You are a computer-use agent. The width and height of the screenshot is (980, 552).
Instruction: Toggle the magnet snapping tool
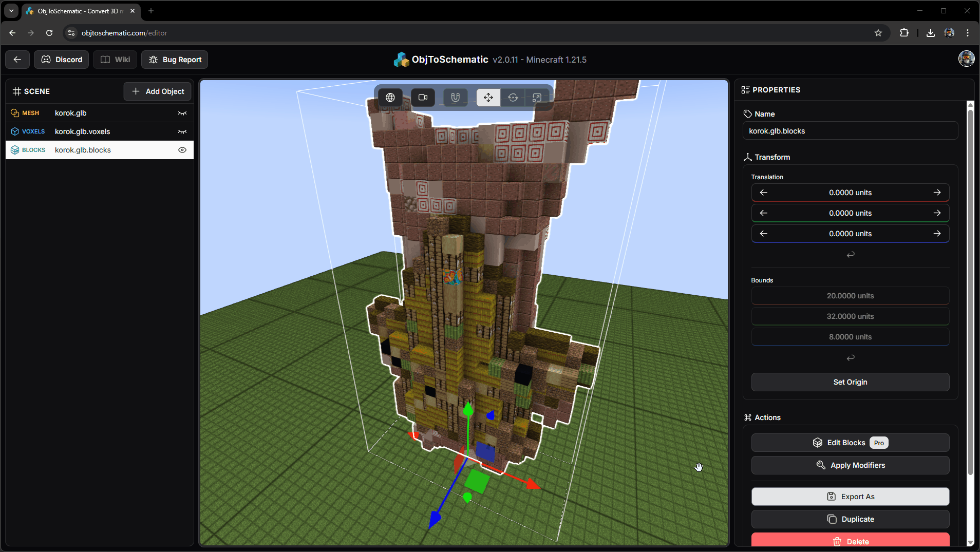tap(455, 97)
